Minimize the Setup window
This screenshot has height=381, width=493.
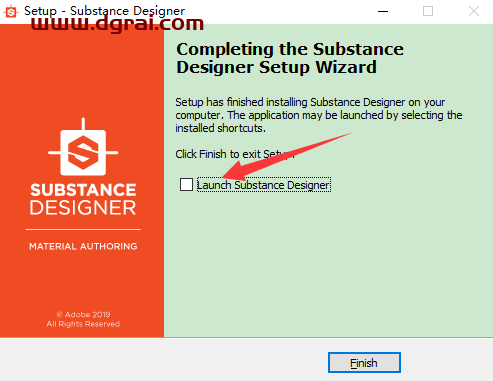pos(383,11)
